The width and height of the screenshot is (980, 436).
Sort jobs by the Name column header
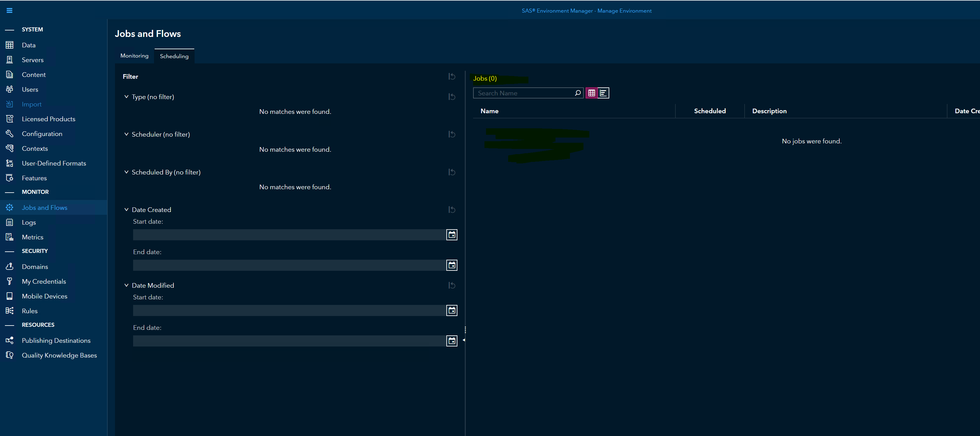click(x=490, y=111)
